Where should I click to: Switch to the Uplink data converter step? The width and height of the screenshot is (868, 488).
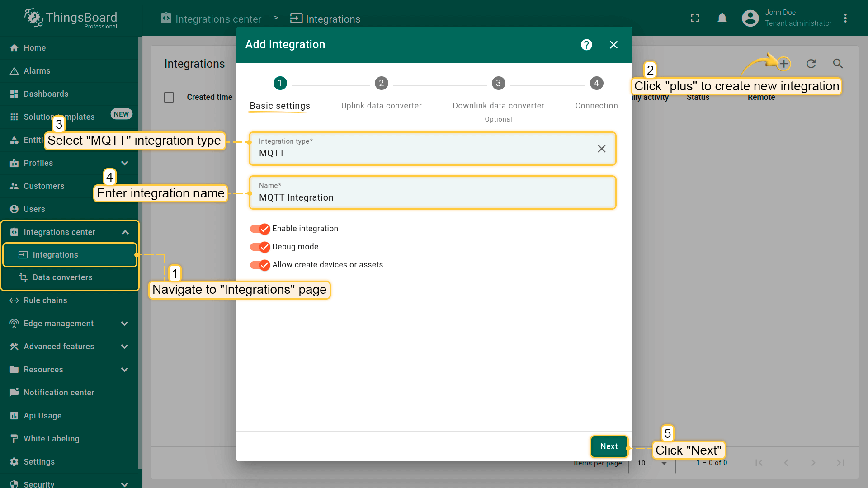click(381, 83)
